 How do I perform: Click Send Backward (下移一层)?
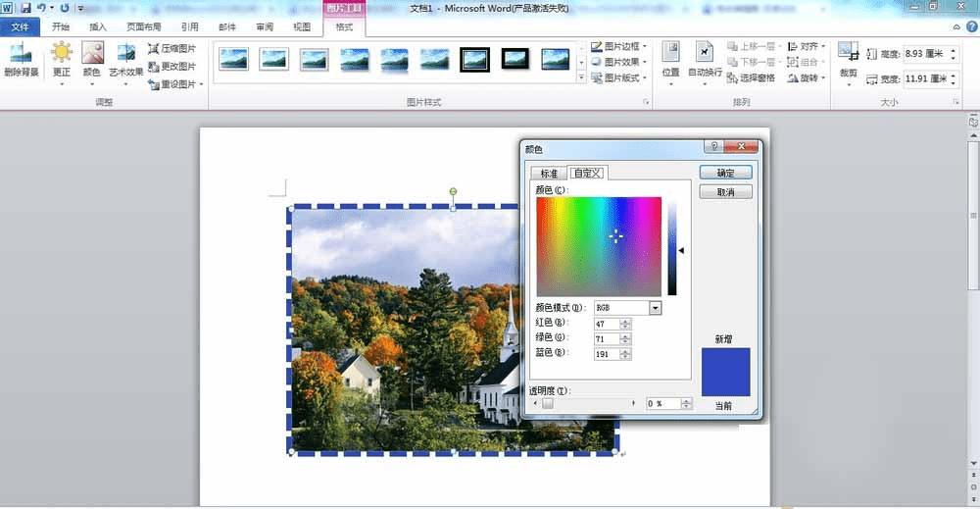pos(754,62)
